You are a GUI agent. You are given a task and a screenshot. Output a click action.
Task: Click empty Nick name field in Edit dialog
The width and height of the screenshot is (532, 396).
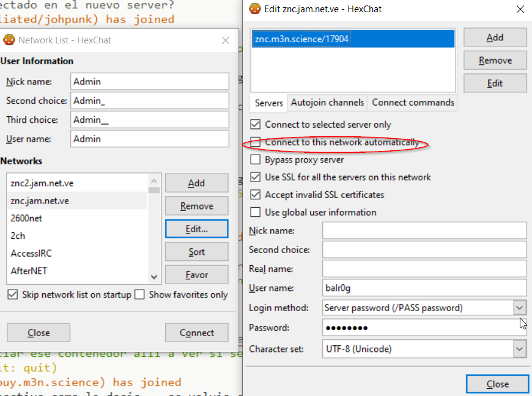coord(424,230)
